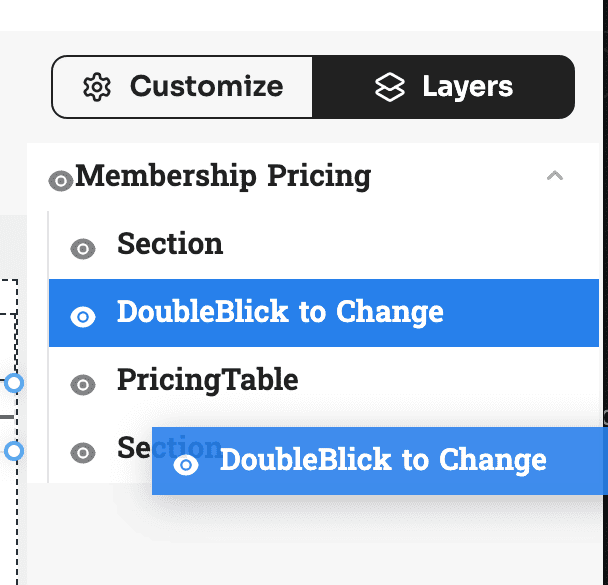Image resolution: width=608 pixels, height=585 pixels.
Task: Click upper circular handle on canvas edge
Action: [x=14, y=383]
